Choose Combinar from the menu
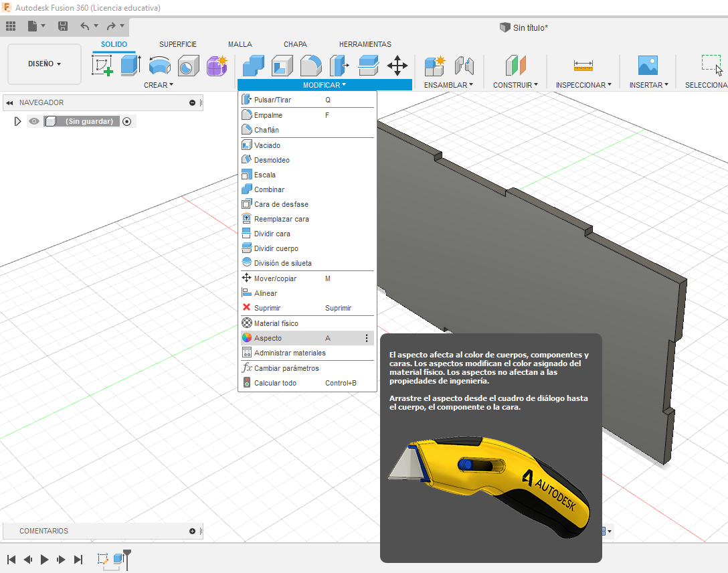 coord(307,189)
